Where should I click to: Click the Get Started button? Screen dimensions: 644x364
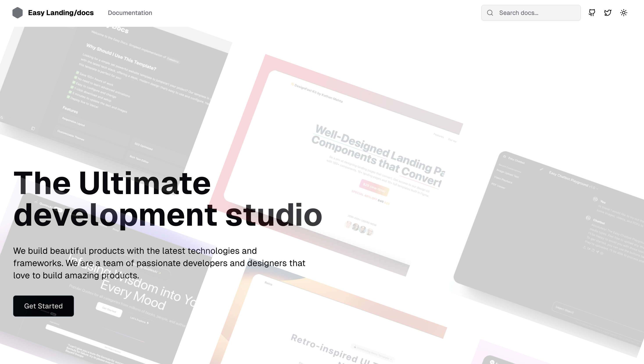point(43,306)
